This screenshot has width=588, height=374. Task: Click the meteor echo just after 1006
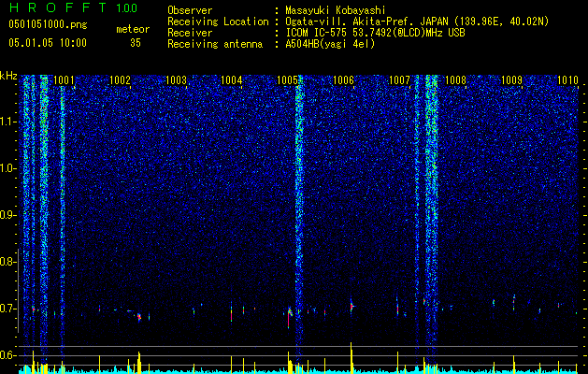351,306
